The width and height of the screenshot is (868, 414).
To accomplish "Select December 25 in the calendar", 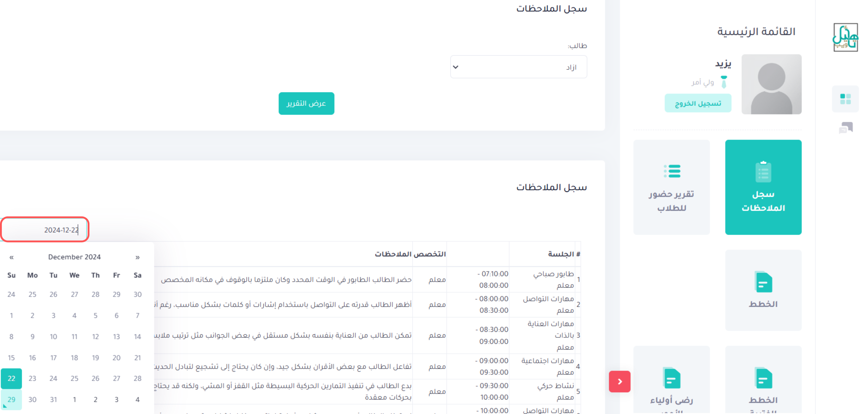I will [75, 378].
